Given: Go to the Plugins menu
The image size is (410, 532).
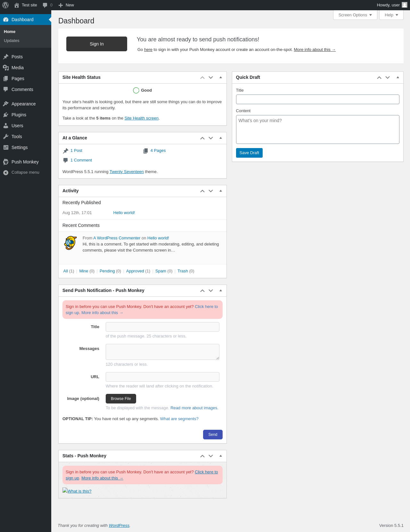Looking at the screenshot, I should click(26, 115).
